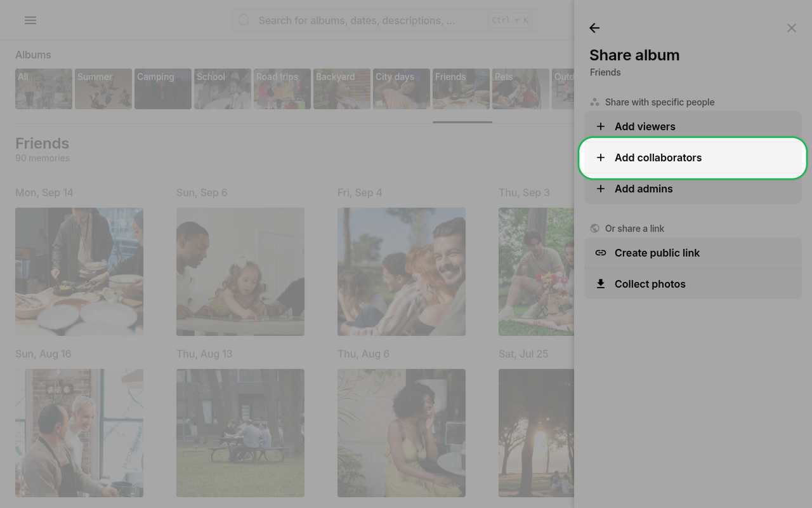
Task: Open the Summer album
Action: [x=103, y=89]
